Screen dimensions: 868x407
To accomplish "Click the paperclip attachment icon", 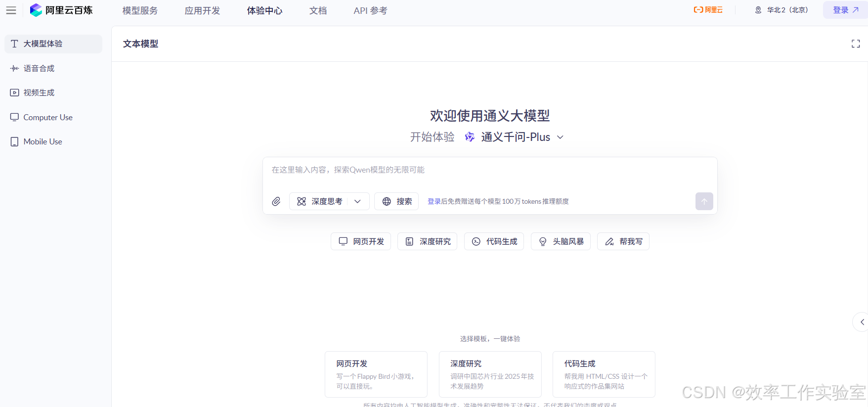I will pyautogui.click(x=276, y=201).
